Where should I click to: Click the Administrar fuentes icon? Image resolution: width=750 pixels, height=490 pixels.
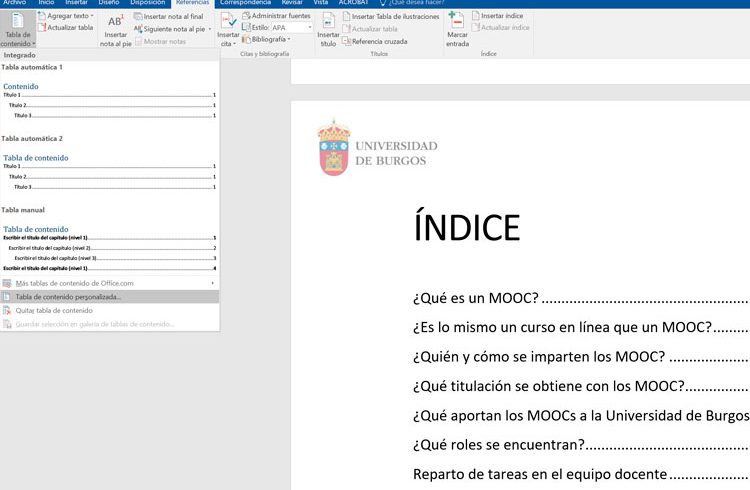246,16
